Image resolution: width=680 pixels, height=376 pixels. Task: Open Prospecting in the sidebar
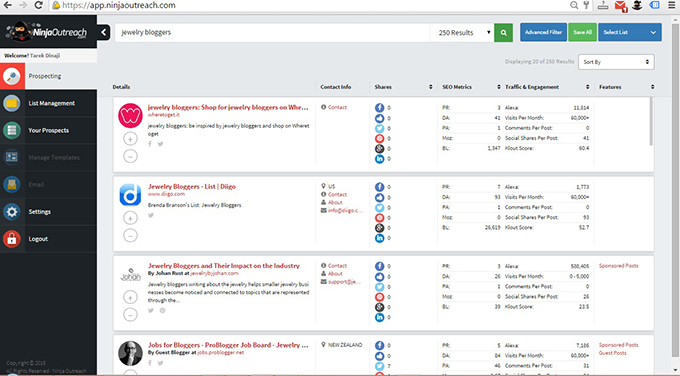(x=49, y=76)
